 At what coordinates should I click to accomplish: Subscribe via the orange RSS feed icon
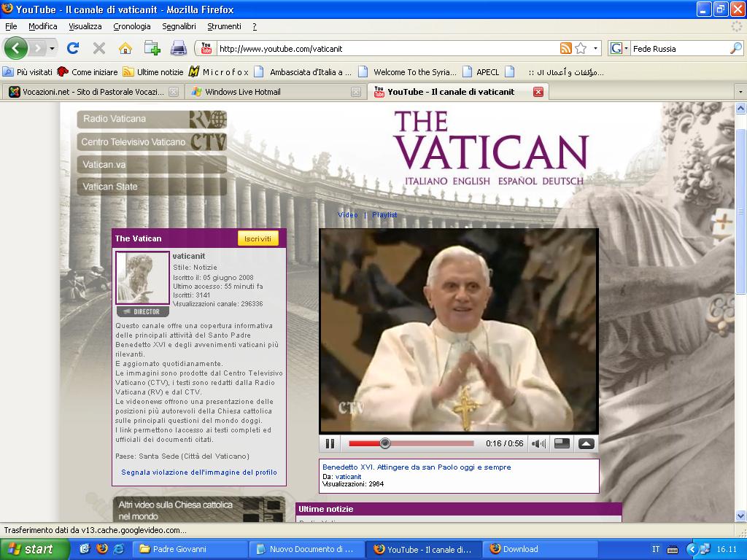point(566,48)
